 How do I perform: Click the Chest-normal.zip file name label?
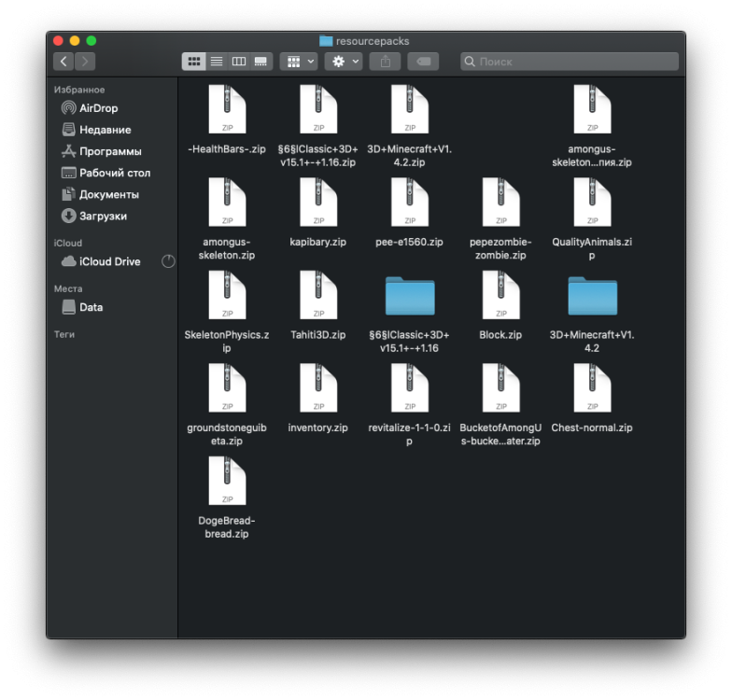tap(592, 427)
